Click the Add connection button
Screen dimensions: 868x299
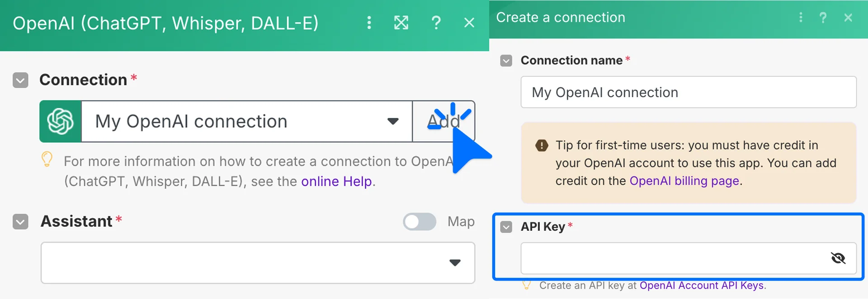pos(443,121)
